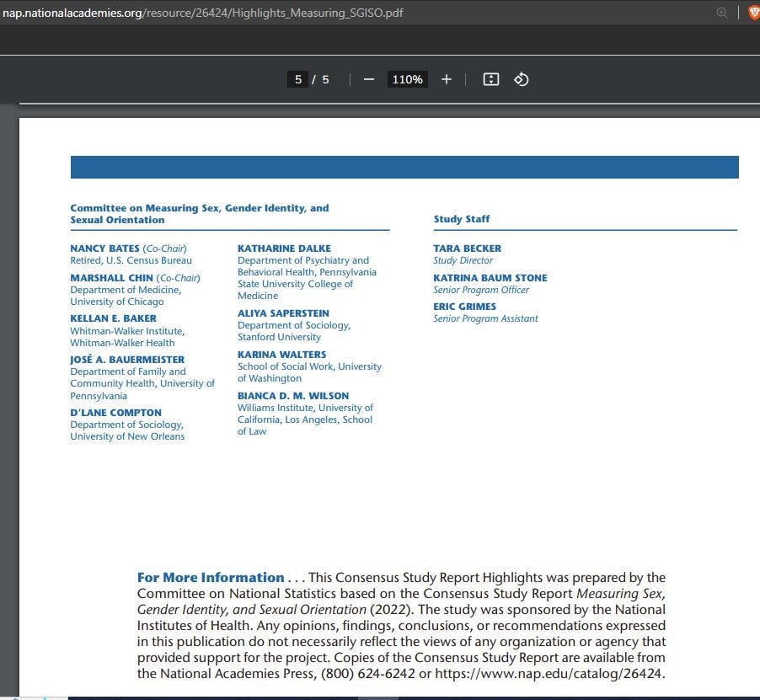Viewport: 760px width, 700px height.
Task: Click the name TARA BECKER
Action: click(468, 248)
